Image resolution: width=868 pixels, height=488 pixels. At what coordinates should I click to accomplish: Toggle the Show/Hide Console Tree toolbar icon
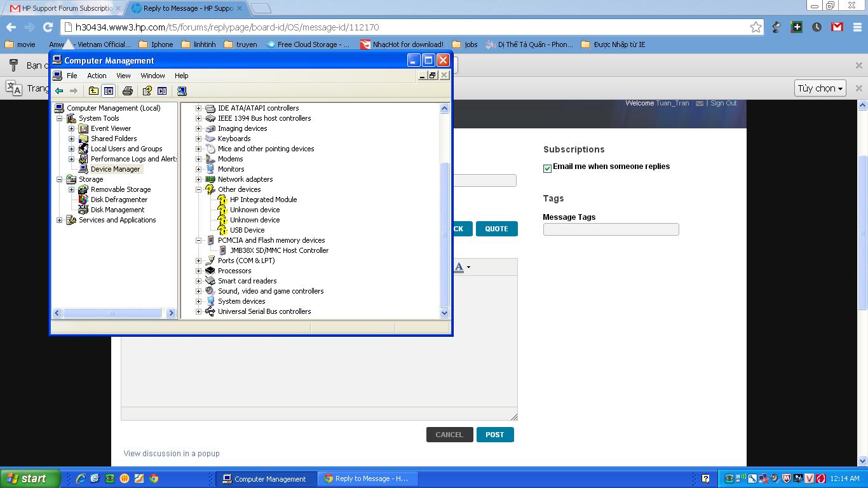[109, 91]
